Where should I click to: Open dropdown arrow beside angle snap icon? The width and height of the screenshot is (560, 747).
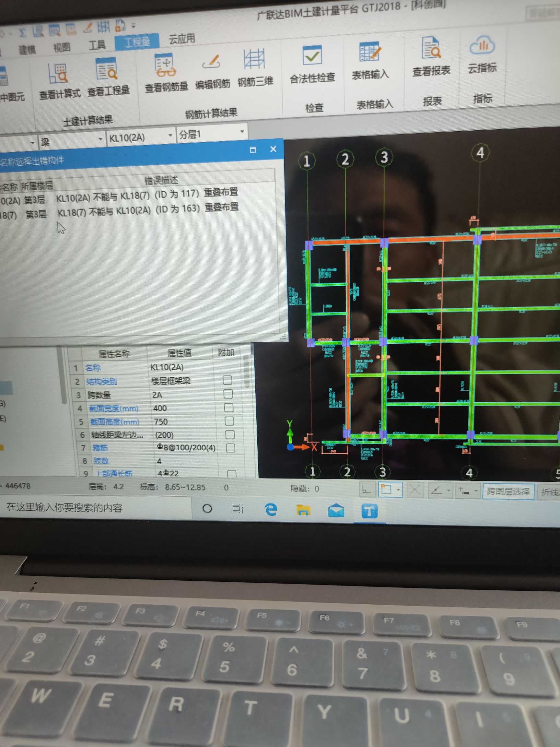pos(449,490)
